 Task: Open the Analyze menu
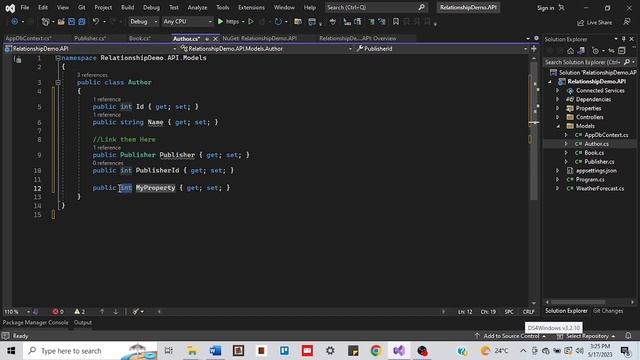[x=197, y=7]
